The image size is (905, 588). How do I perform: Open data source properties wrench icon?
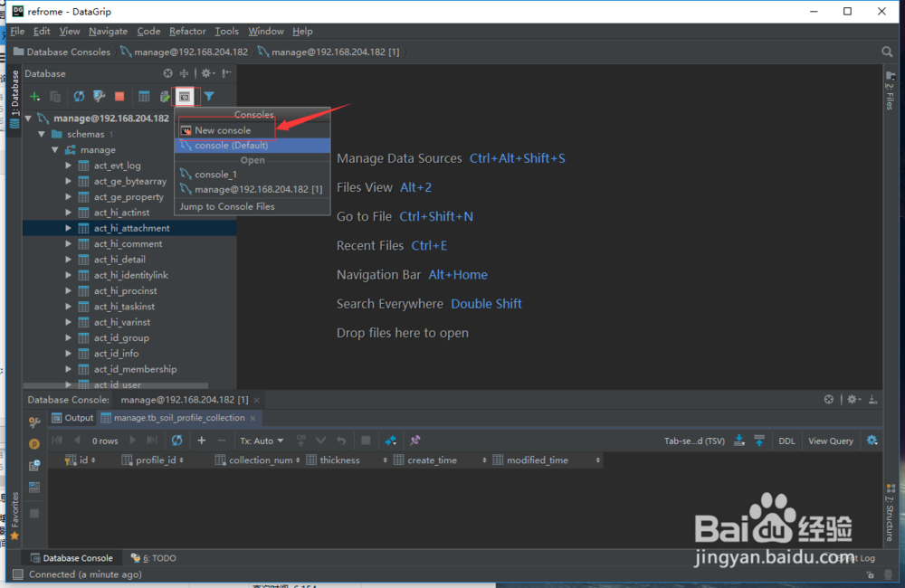click(x=100, y=97)
